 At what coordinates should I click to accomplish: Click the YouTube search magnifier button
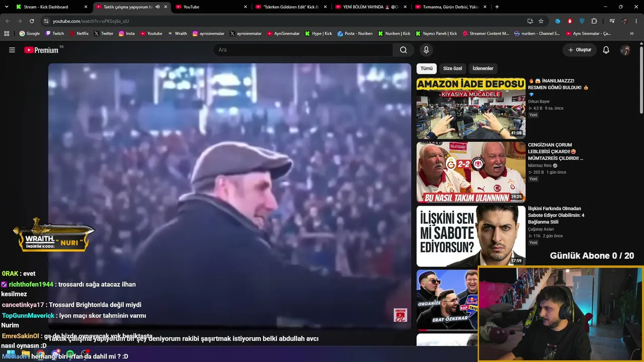404,50
